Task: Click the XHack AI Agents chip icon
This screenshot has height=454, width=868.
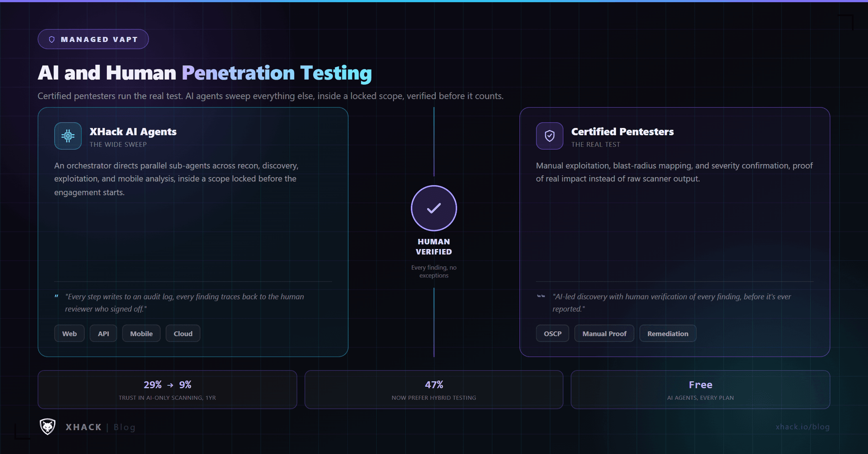Action: pos(68,136)
